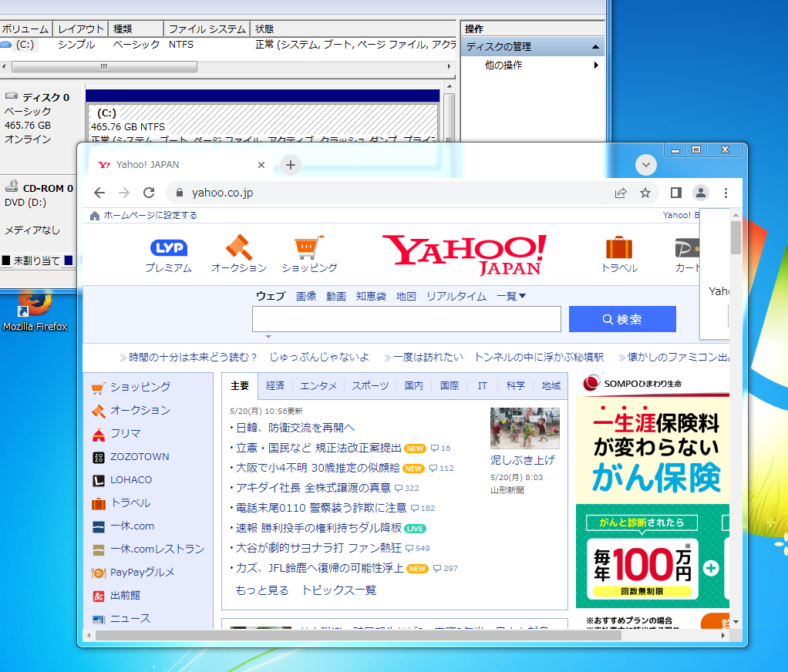Click the Yahoo! JAPAN logo
Image resolution: width=788 pixels, height=672 pixels.
point(463,254)
